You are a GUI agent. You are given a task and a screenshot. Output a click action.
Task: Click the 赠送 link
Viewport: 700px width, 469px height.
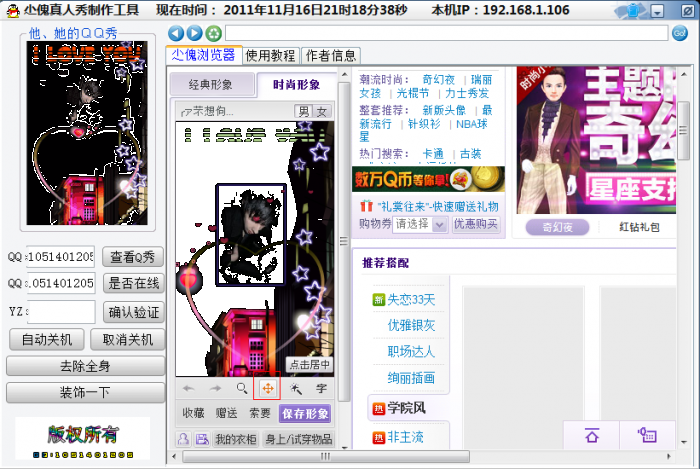(226, 413)
